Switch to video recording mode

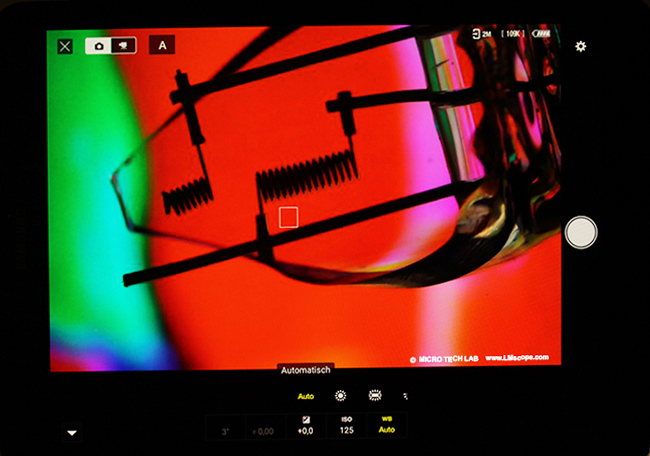pos(122,46)
